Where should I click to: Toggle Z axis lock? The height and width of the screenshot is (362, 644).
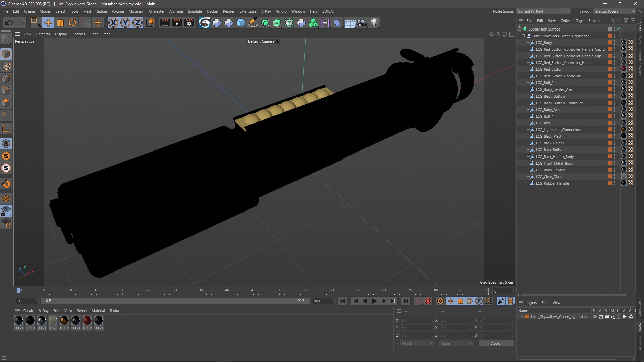pyautogui.click(x=138, y=23)
